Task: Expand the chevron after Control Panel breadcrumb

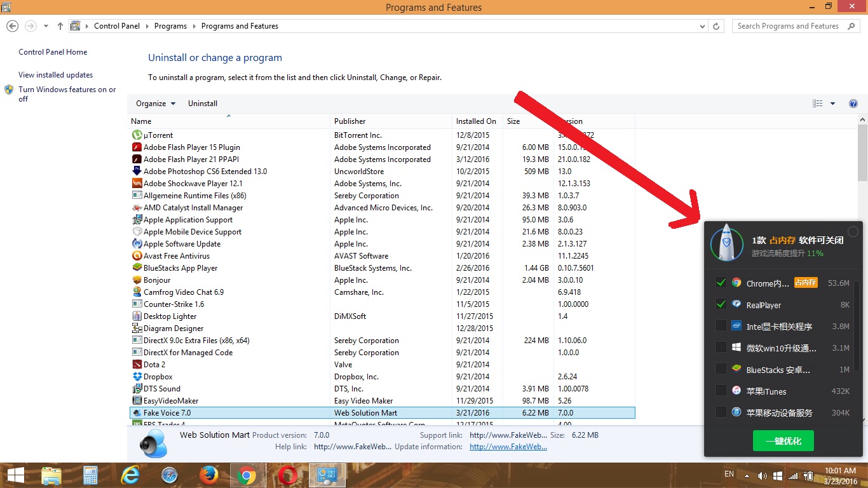Action: coord(147,26)
